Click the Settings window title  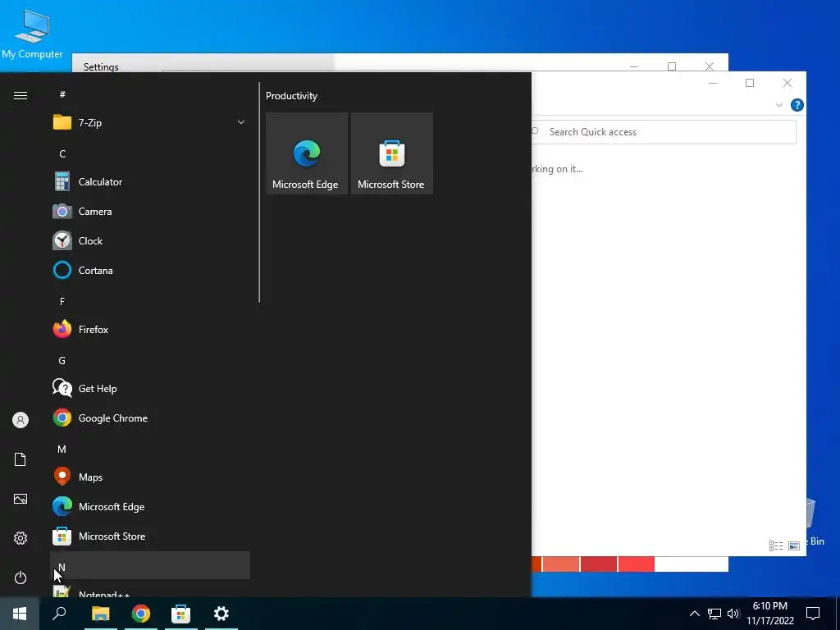[x=101, y=66]
